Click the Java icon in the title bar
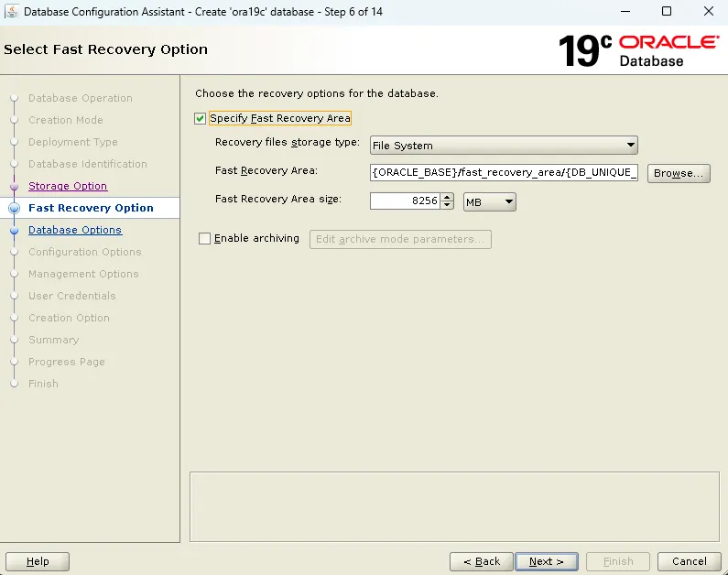Viewport: 728px width, 575px height. coord(12,12)
